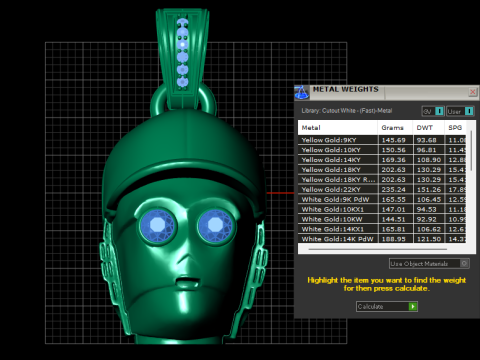The height and width of the screenshot is (360, 480).
Task: Select the Yellow Gold:9KY row
Action: click(x=382, y=140)
